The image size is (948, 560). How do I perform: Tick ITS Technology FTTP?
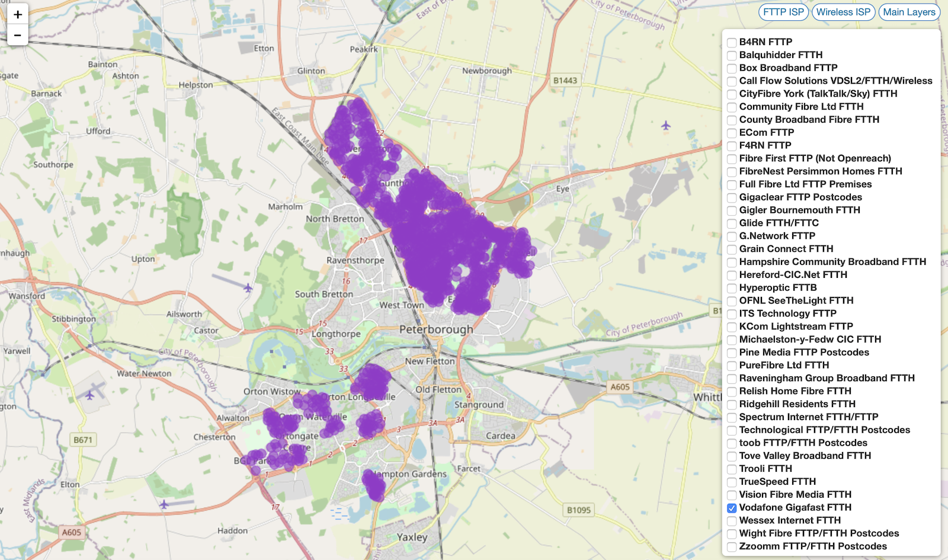point(732,314)
